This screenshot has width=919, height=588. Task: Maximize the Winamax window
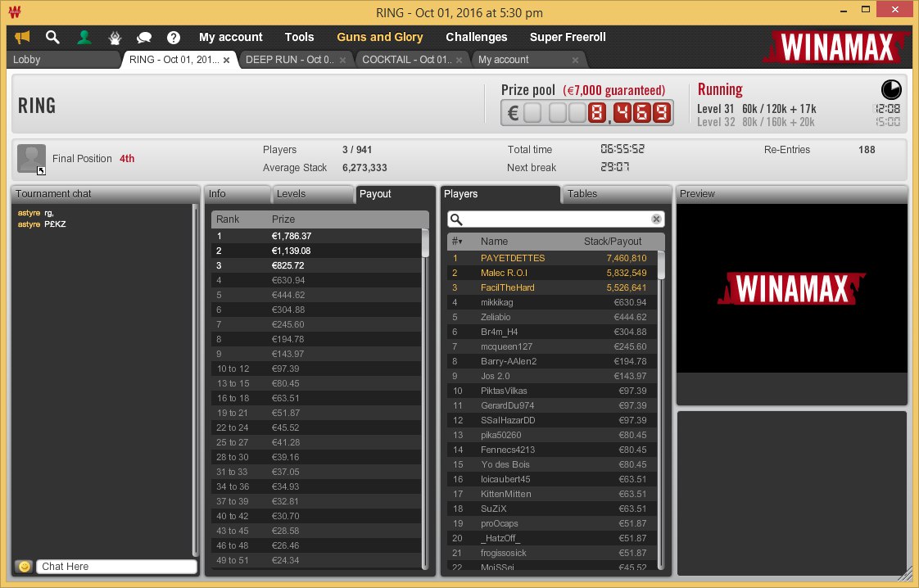865,9
